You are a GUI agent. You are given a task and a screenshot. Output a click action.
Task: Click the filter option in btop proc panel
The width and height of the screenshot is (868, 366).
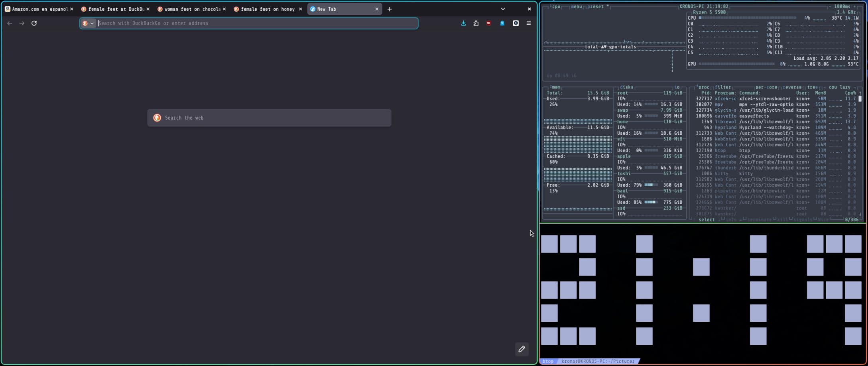[722, 87]
